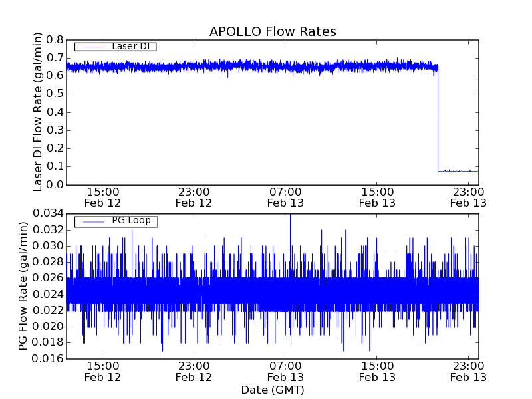The image size is (532, 399).
Task: Click the blue line sample in PG Loop legend
Action: point(94,222)
